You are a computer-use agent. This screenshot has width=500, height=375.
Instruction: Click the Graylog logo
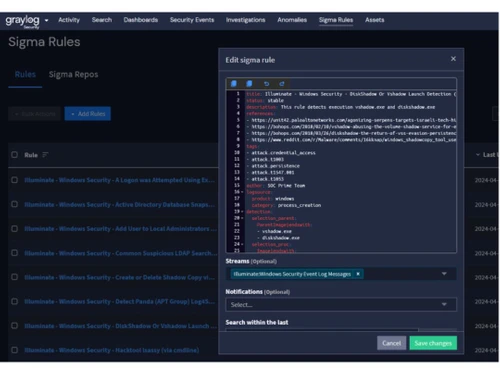22,21
